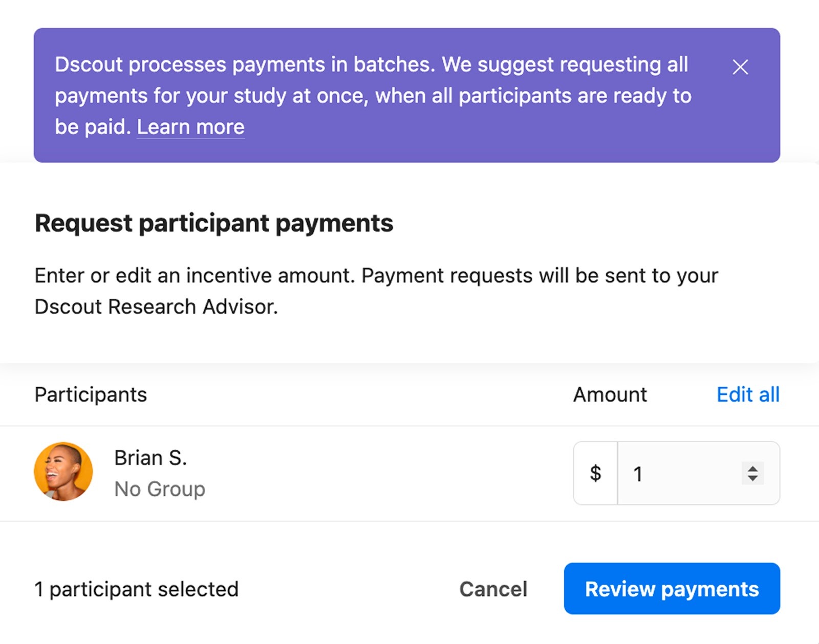Click the '1 participant selected' text
Viewport: 819px width, 644px height.
click(x=136, y=589)
